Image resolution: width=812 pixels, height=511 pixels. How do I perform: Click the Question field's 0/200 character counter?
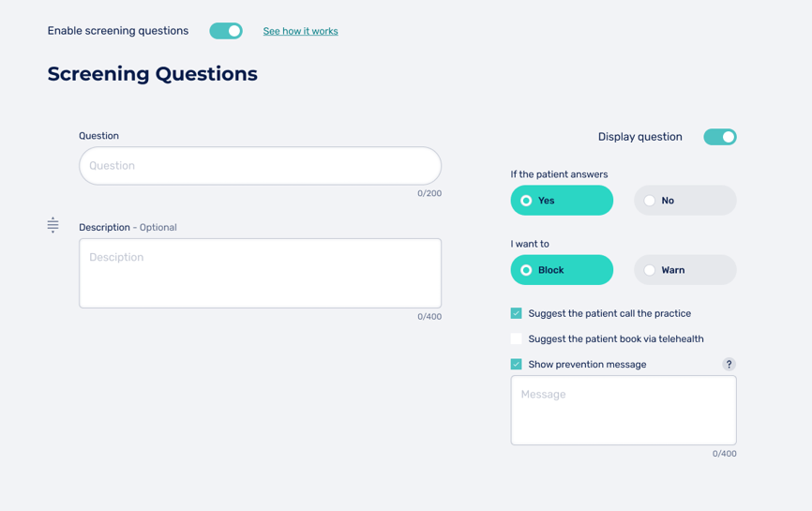click(429, 193)
